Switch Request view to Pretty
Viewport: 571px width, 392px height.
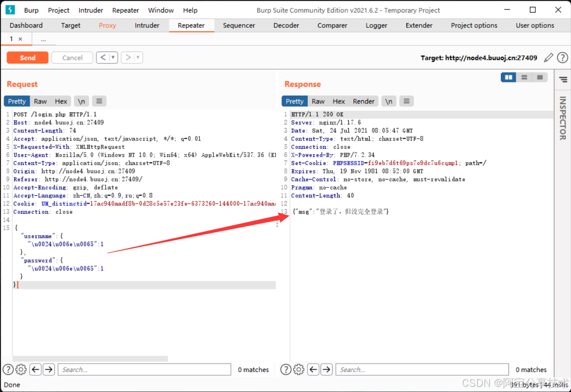tap(17, 101)
